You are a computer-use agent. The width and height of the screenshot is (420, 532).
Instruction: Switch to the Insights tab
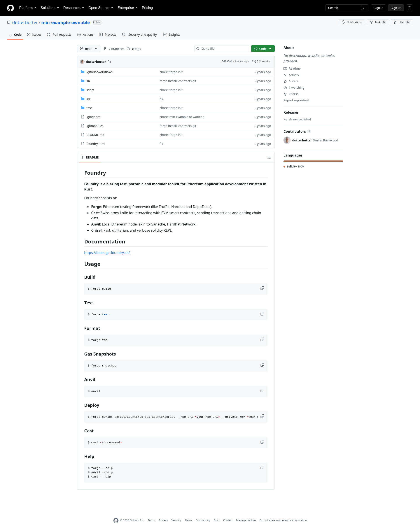pos(172,35)
